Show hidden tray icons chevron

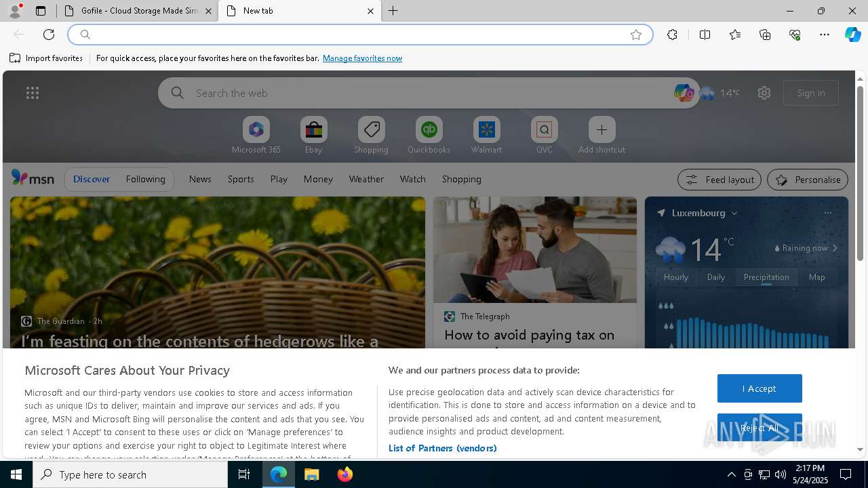click(x=731, y=474)
